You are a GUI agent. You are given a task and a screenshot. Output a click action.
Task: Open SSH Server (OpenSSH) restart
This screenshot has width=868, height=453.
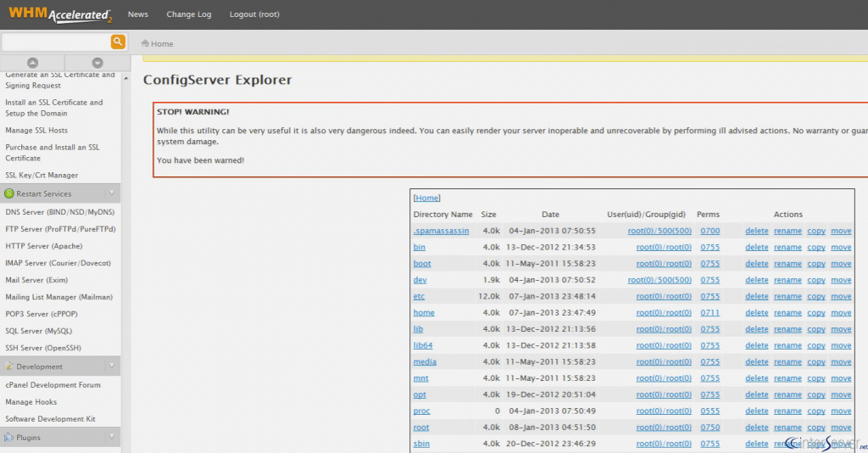[43, 348]
